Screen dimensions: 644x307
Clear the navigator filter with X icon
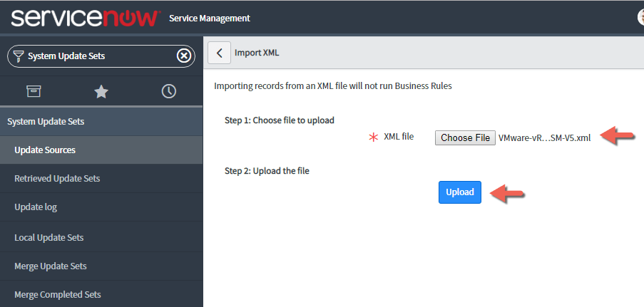184,56
